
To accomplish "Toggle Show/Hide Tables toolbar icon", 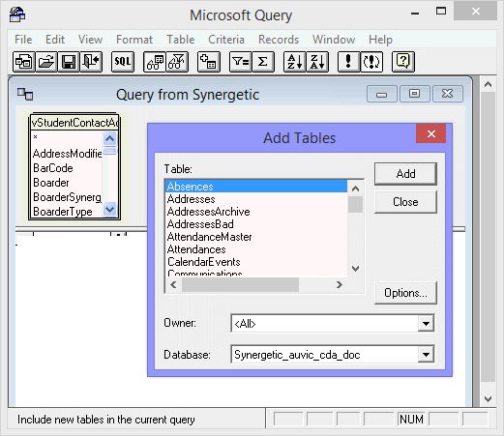I will [x=155, y=62].
